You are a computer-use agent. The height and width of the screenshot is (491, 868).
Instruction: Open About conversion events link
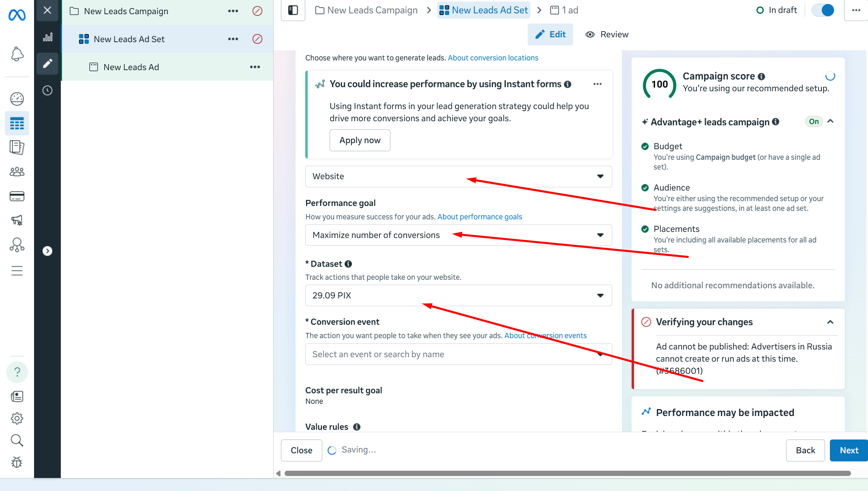point(545,336)
